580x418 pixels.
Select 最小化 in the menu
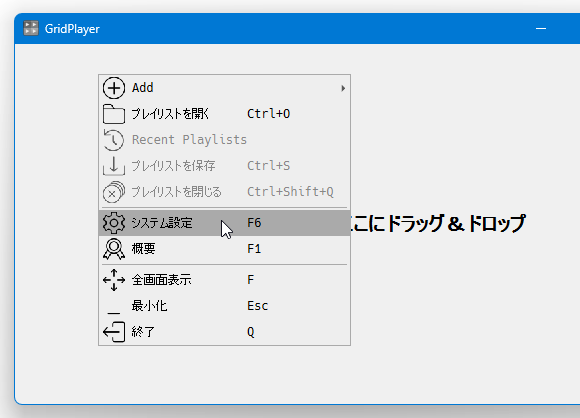(x=225, y=306)
